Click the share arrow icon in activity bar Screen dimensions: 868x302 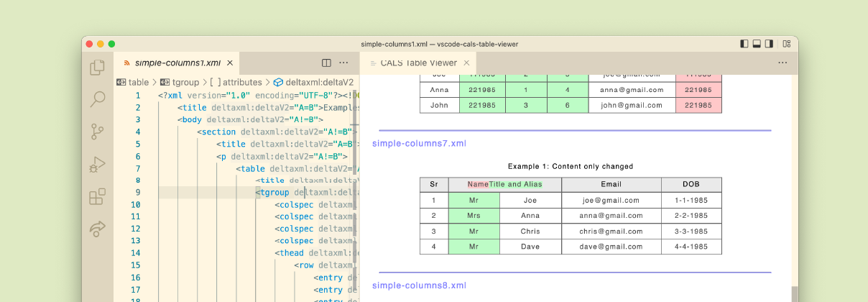click(x=97, y=229)
